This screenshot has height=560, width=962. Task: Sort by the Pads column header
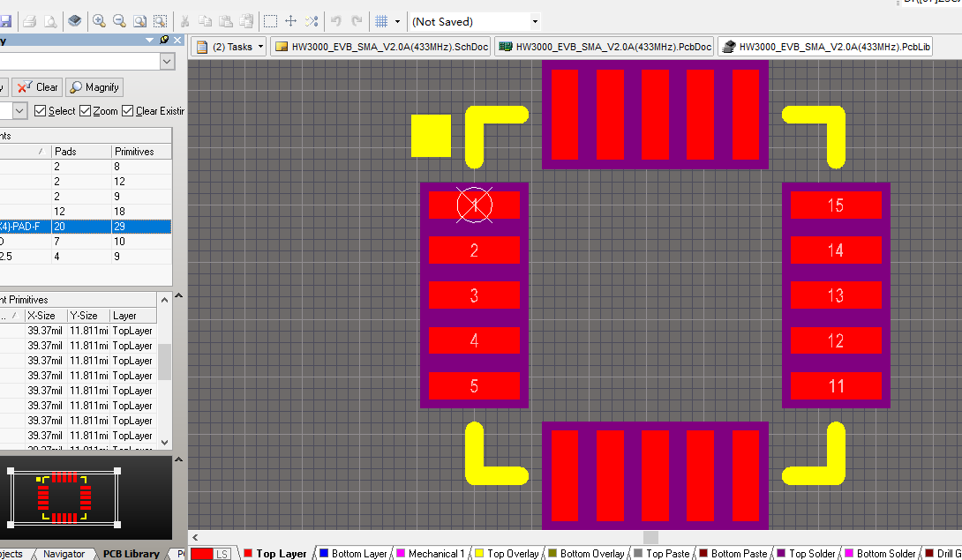pos(81,152)
